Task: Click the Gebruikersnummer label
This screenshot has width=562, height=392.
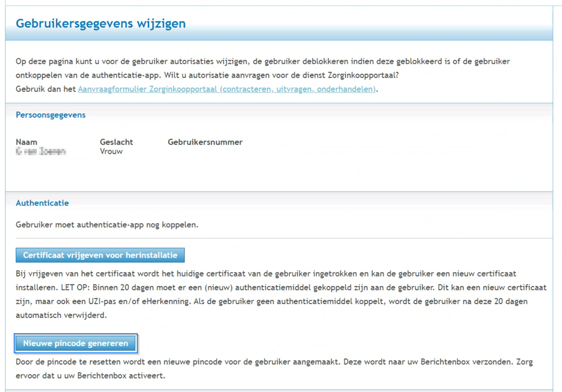Action: (205, 142)
